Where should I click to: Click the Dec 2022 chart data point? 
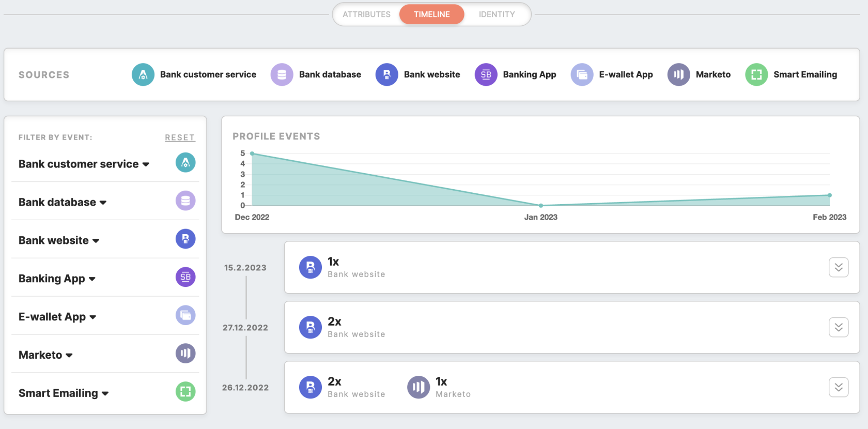click(252, 154)
